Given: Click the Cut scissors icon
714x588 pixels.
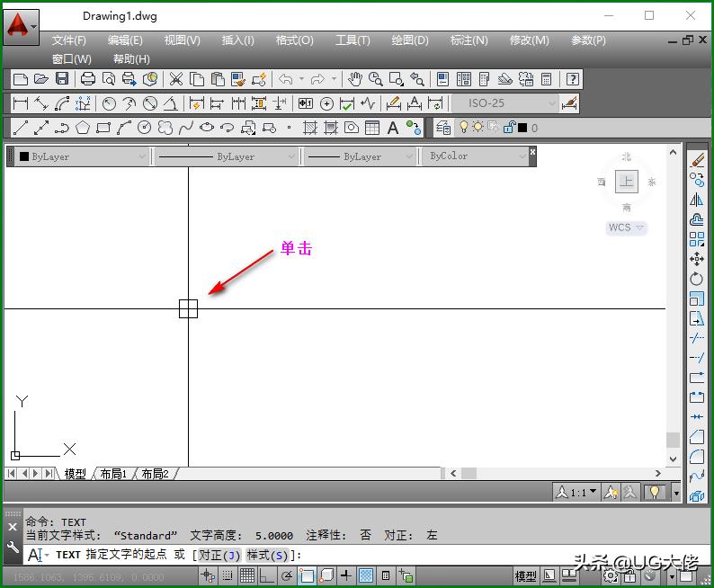Looking at the screenshot, I should pos(176,79).
